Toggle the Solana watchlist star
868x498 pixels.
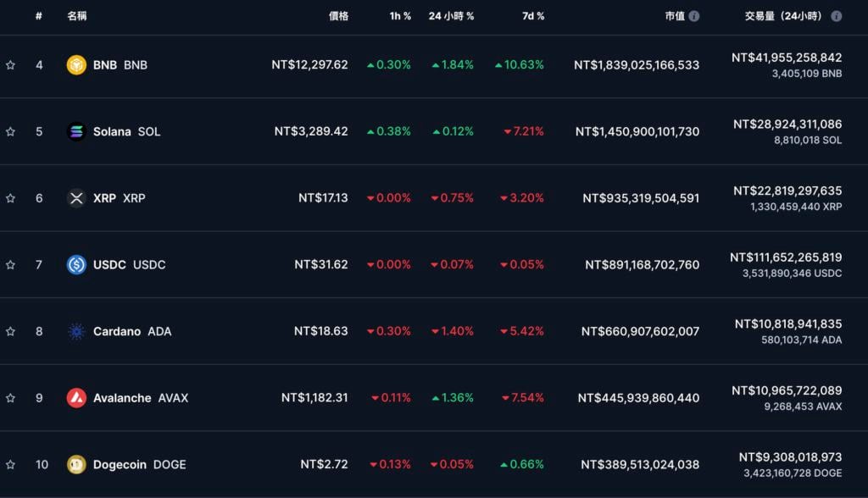(x=10, y=131)
